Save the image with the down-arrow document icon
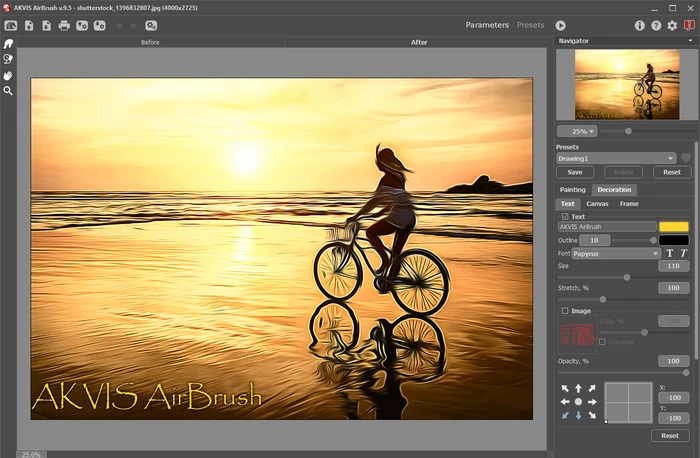 (x=46, y=25)
